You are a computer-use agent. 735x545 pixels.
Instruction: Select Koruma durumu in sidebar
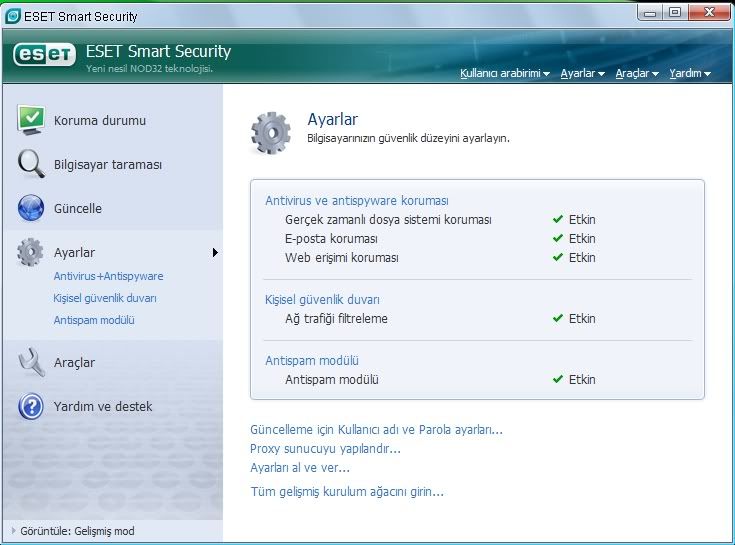(x=100, y=120)
